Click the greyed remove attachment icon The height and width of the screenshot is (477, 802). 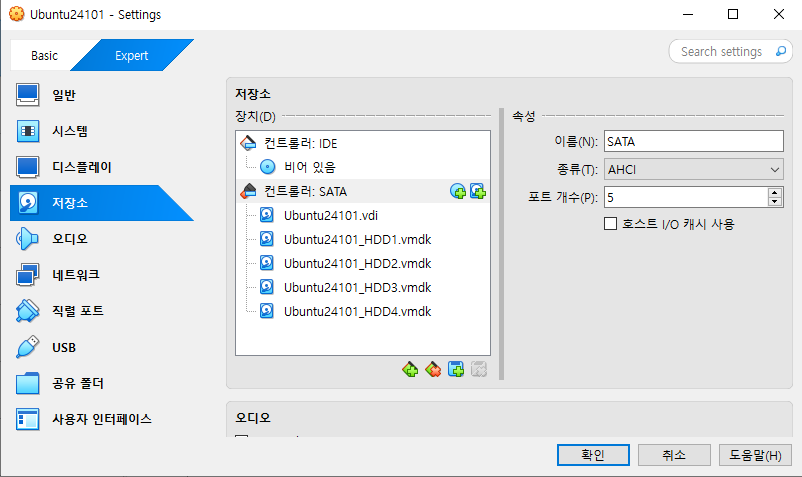click(479, 369)
